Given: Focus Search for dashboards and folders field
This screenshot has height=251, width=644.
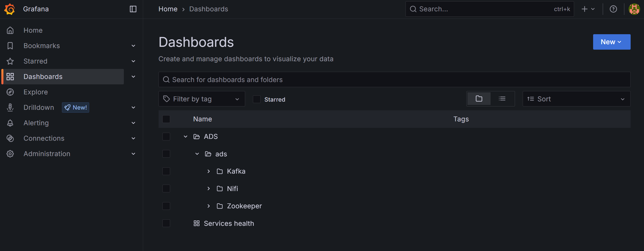Looking at the screenshot, I should click(394, 79).
